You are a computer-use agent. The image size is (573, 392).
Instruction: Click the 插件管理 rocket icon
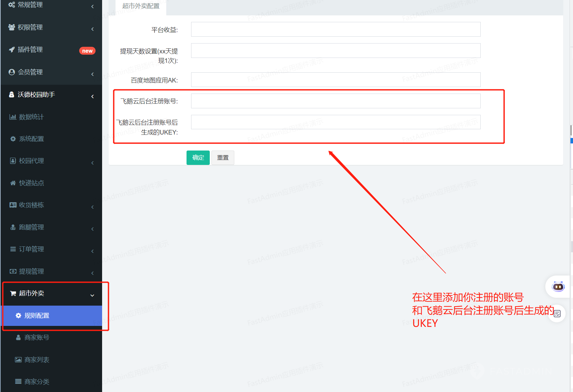[12, 49]
